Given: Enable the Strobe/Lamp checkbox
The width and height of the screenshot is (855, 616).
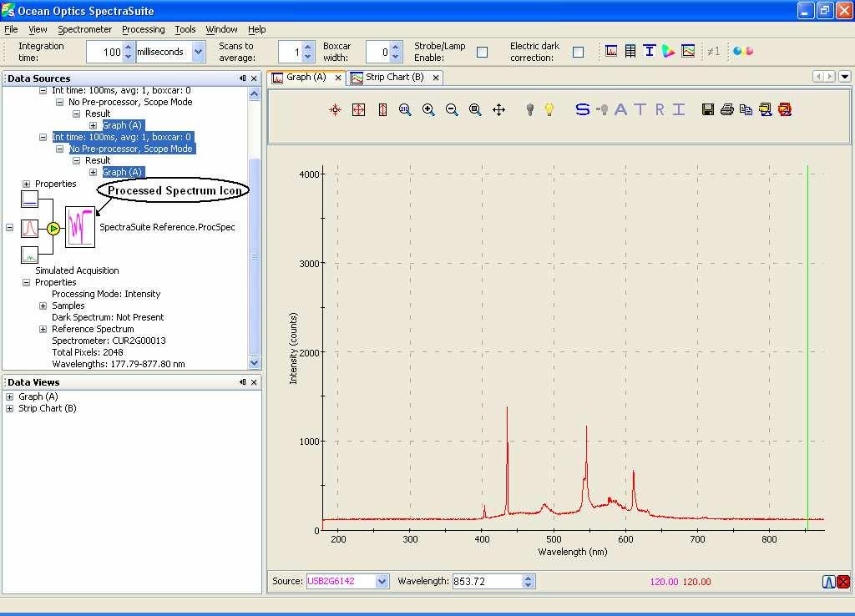Looking at the screenshot, I should [482, 52].
